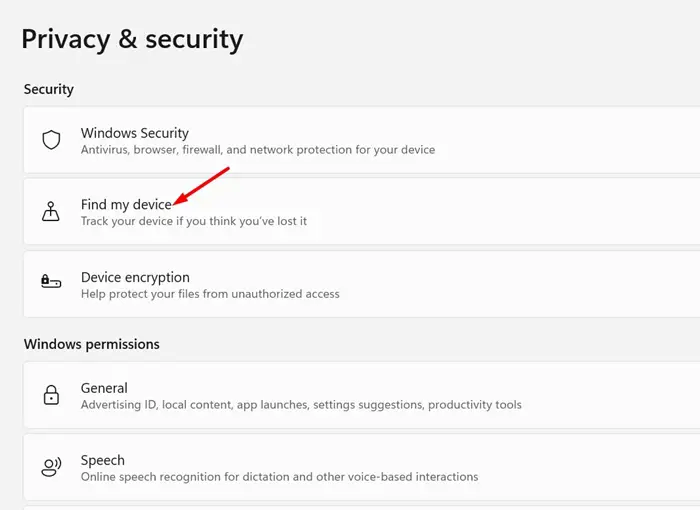Open Windows Security settings title
Image resolution: width=700 pixels, height=510 pixels.
pyautogui.click(x=135, y=133)
